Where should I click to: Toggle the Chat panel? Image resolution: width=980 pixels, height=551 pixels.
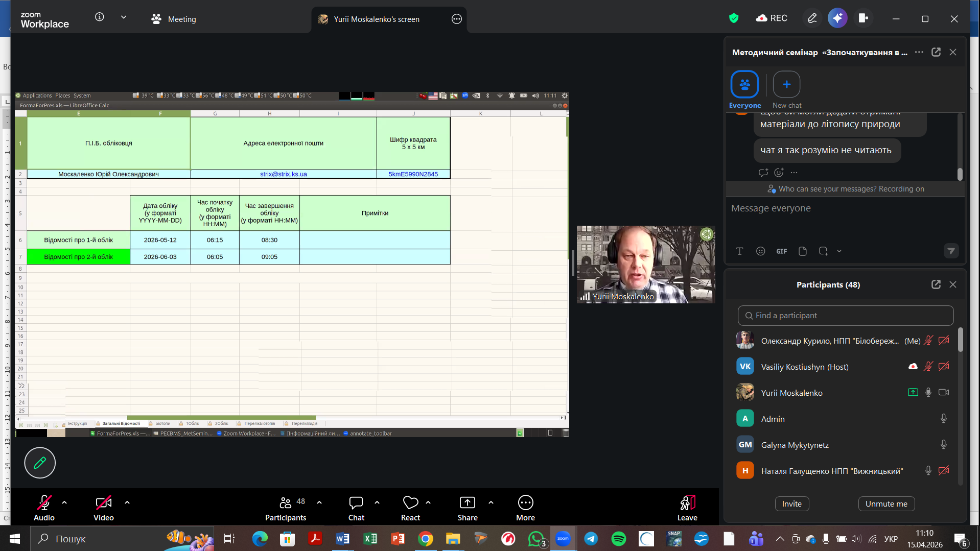pyautogui.click(x=356, y=503)
